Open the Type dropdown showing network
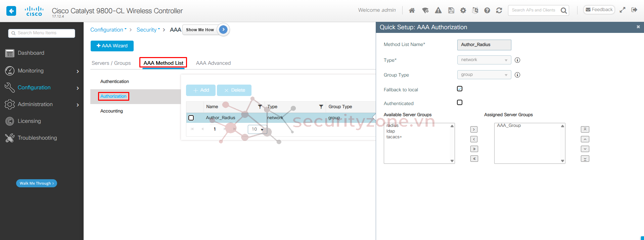The image size is (644, 240). click(x=484, y=60)
